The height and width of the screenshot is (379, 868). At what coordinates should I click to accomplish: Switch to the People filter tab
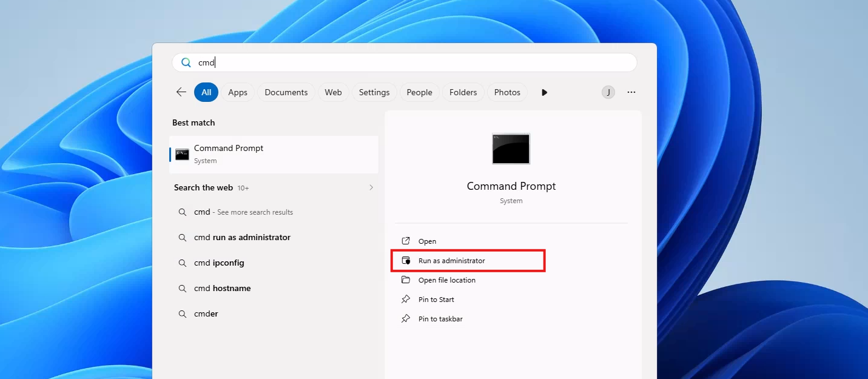pyautogui.click(x=419, y=92)
